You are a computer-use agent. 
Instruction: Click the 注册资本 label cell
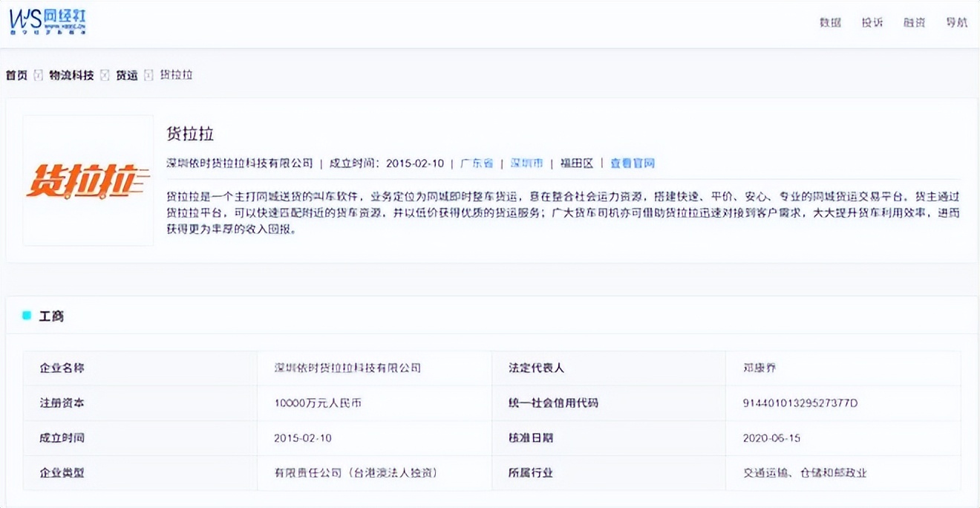coord(140,403)
